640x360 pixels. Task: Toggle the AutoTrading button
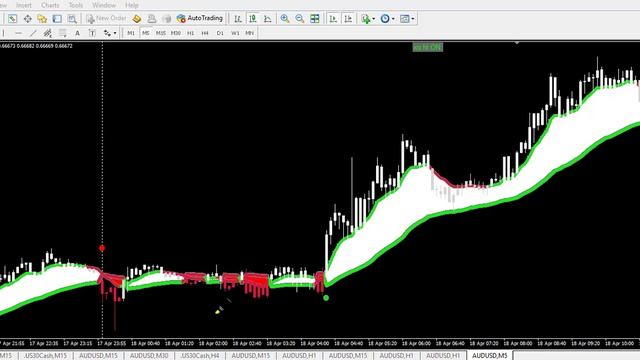tap(200, 18)
